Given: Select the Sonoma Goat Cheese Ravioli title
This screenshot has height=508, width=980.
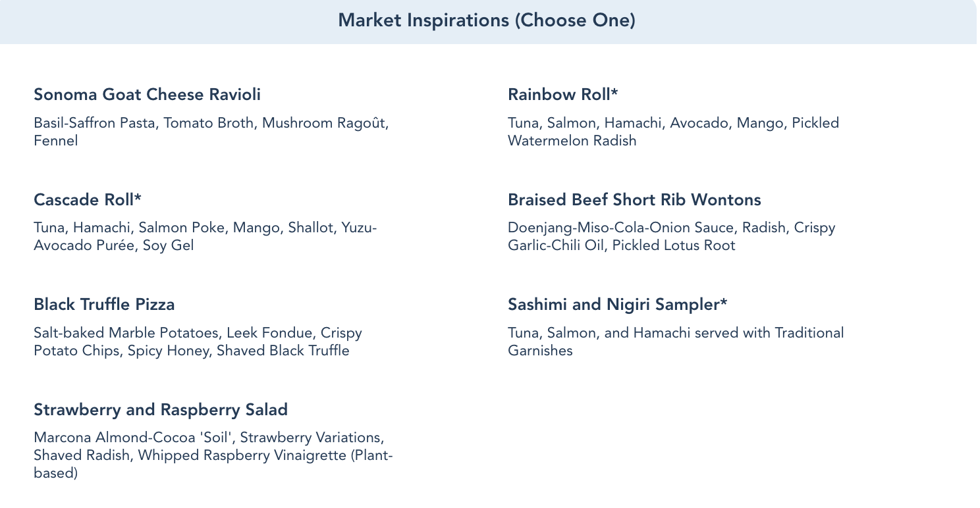Looking at the screenshot, I should click(x=147, y=95).
